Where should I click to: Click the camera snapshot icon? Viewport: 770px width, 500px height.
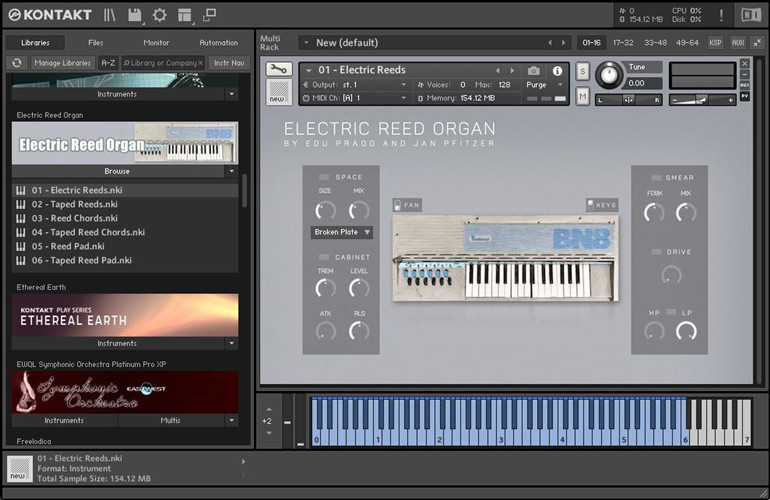tap(533, 71)
